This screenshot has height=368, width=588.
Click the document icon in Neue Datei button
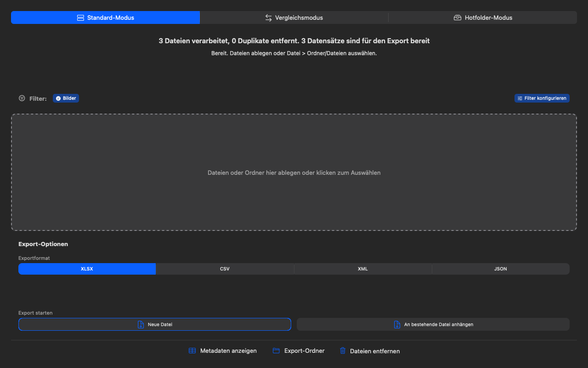[141, 324]
